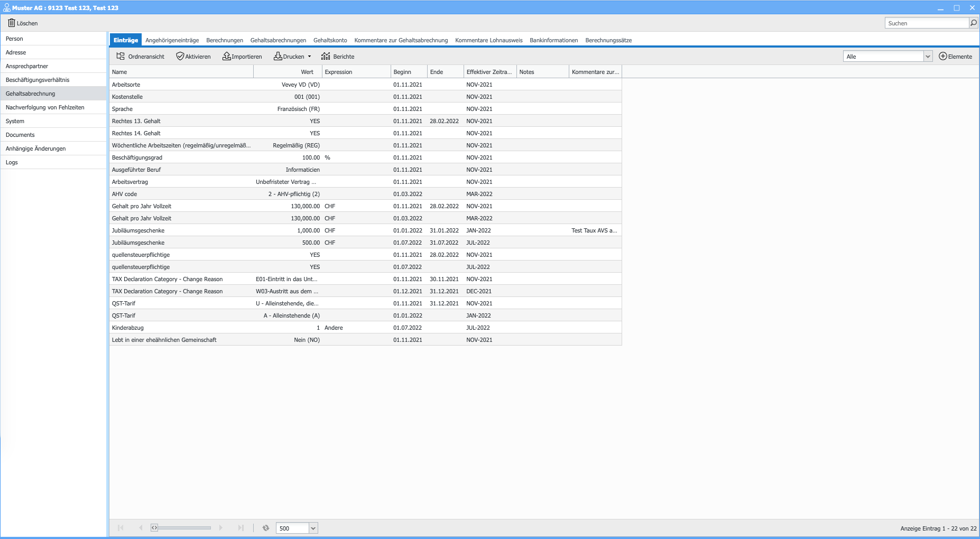The width and height of the screenshot is (980, 539).
Task: Open the Bankinformationen tab
Action: (x=553, y=40)
